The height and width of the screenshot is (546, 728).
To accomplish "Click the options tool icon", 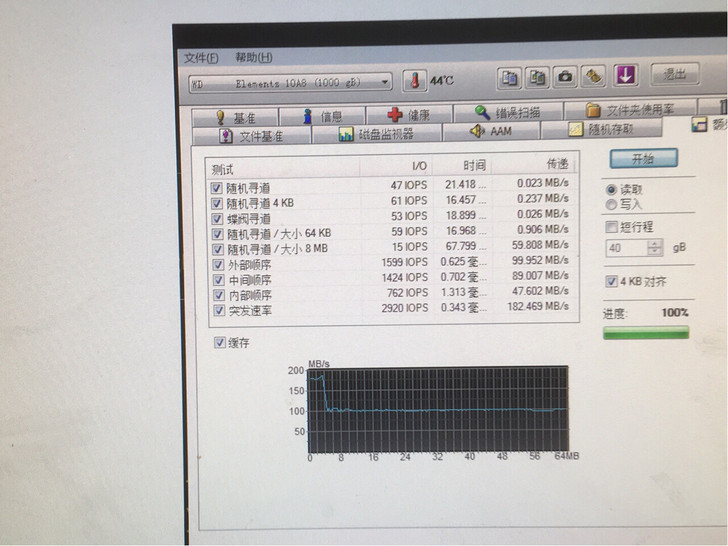I will (593, 76).
